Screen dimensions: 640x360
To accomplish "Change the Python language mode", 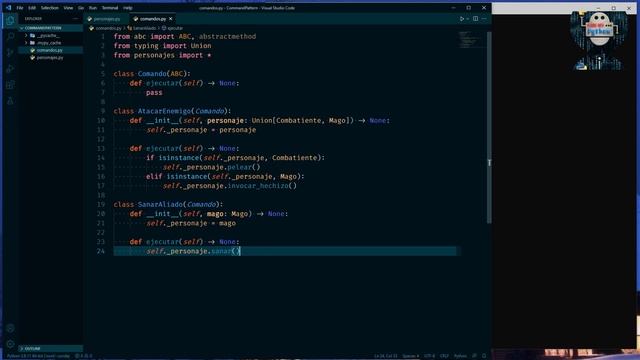I will 460,356.
